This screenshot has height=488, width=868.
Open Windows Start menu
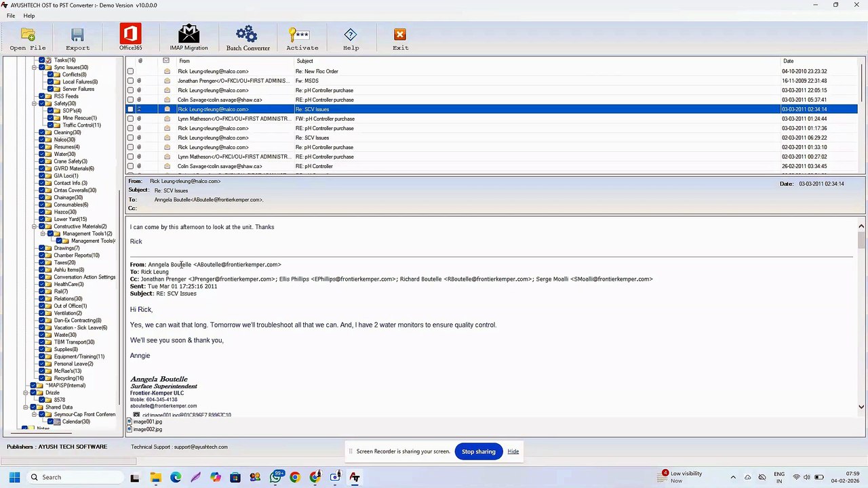click(x=14, y=477)
